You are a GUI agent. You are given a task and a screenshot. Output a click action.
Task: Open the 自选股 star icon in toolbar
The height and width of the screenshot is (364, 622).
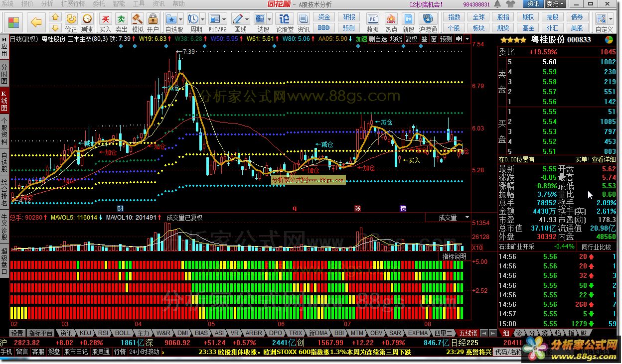click(x=171, y=19)
